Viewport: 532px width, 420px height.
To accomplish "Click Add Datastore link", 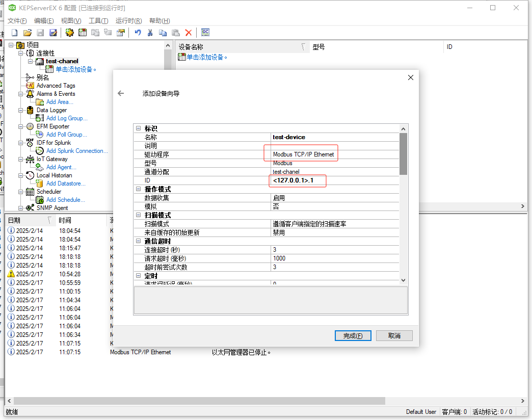I will pos(66,183).
